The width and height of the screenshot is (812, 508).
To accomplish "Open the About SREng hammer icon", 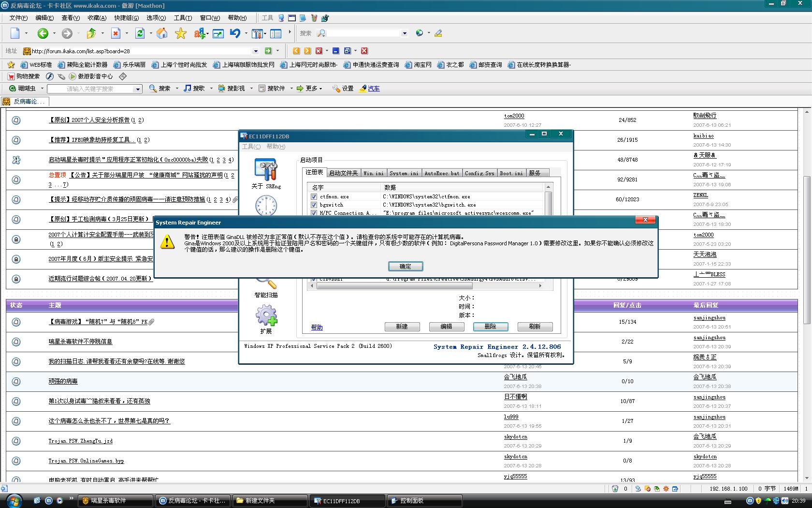I will pyautogui.click(x=266, y=170).
